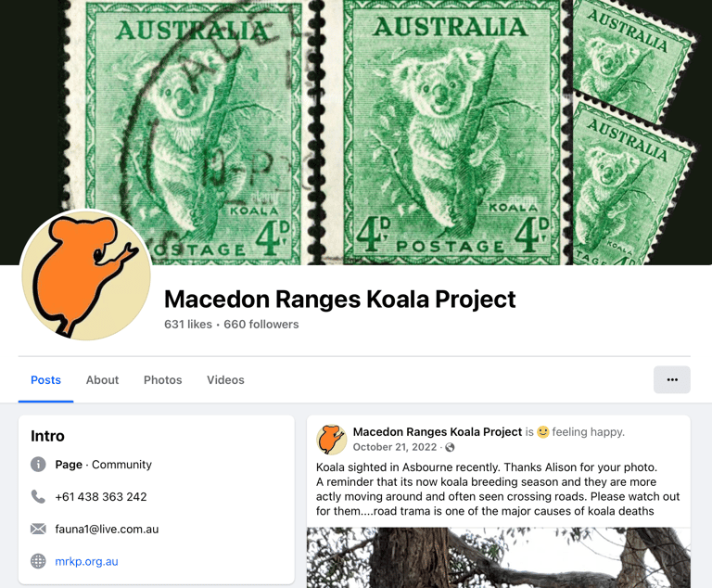This screenshot has width=712, height=588.
Task: Click the globe website icon in Intro
Action: pos(38,561)
